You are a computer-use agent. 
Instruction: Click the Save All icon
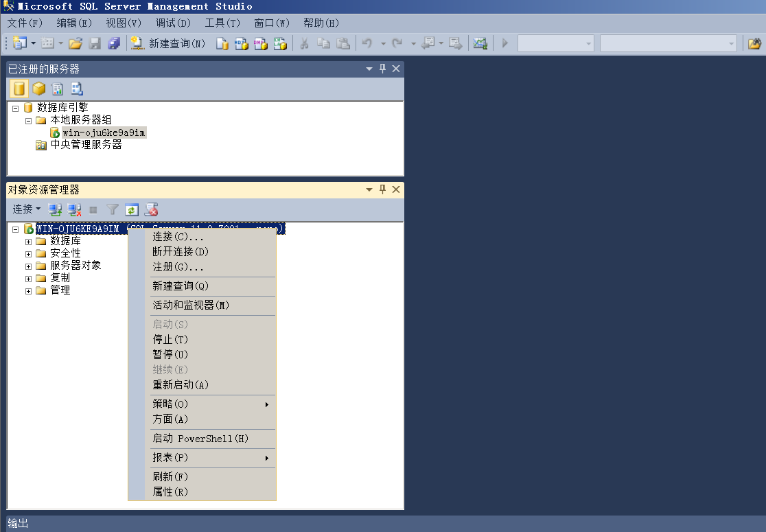(114, 43)
